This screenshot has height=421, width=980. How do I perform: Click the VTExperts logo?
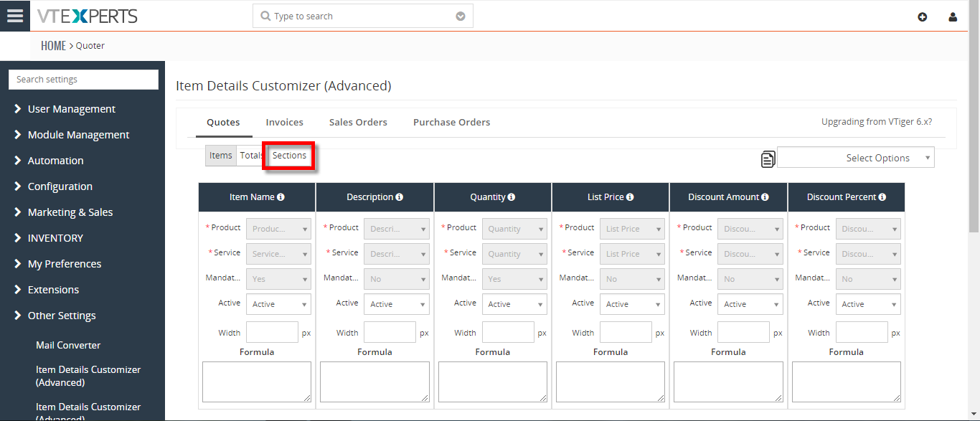click(x=88, y=16)
